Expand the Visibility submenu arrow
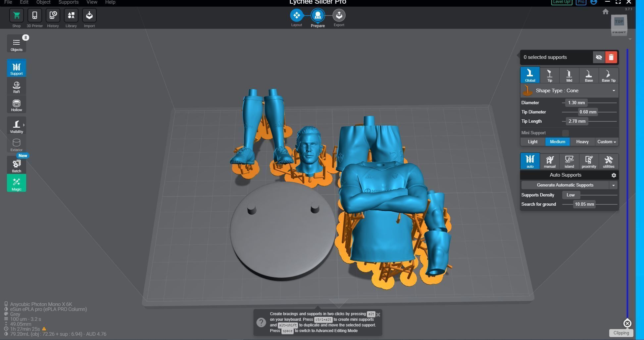Image resolution: width=644 pixels, height=340 pixels. (24, 125)
